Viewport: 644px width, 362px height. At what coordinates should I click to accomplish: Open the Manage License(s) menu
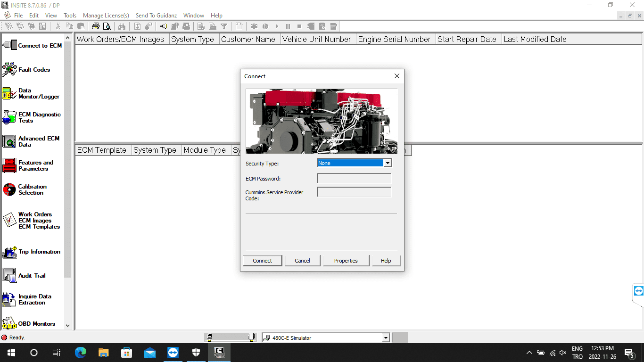point(106,16)
